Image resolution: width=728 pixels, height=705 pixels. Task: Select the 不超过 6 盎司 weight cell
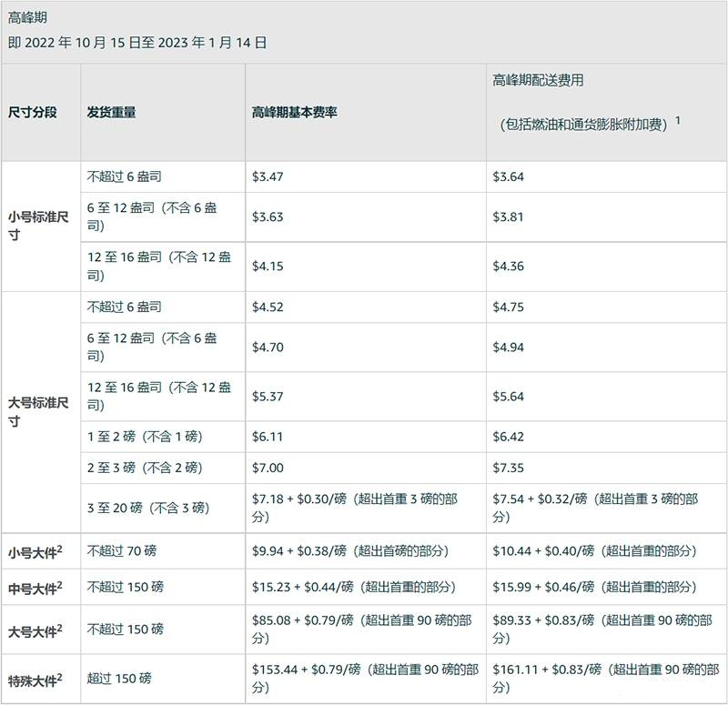coord(124,177)
